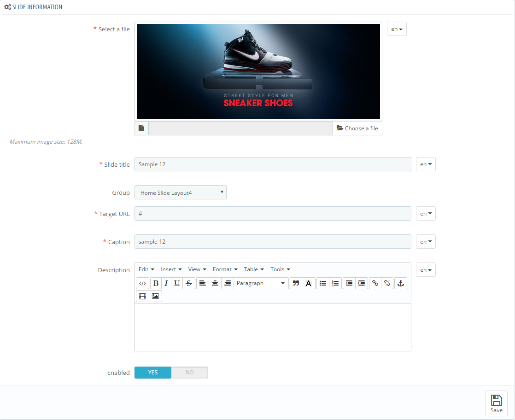Toggle underline formatting in description
Screen dimensions: 515x420
tap(177, 283)
